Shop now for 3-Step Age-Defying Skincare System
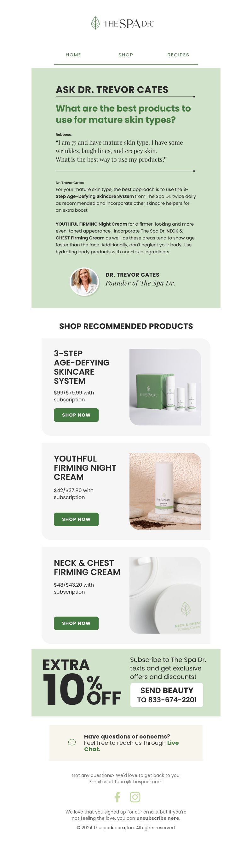The image size is (252, 868). [x=76, y=415]
